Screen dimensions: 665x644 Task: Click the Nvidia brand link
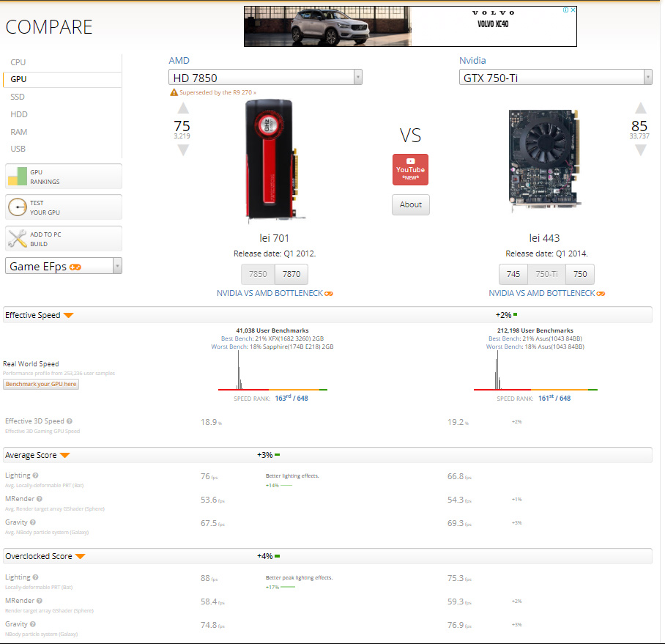pos(472,61)
